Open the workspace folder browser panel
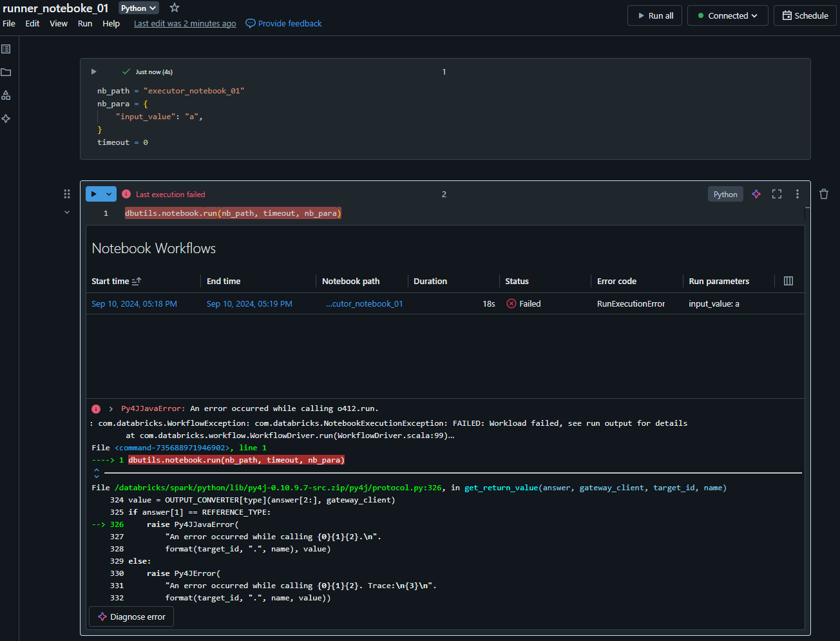 click(x=6, y=72)
